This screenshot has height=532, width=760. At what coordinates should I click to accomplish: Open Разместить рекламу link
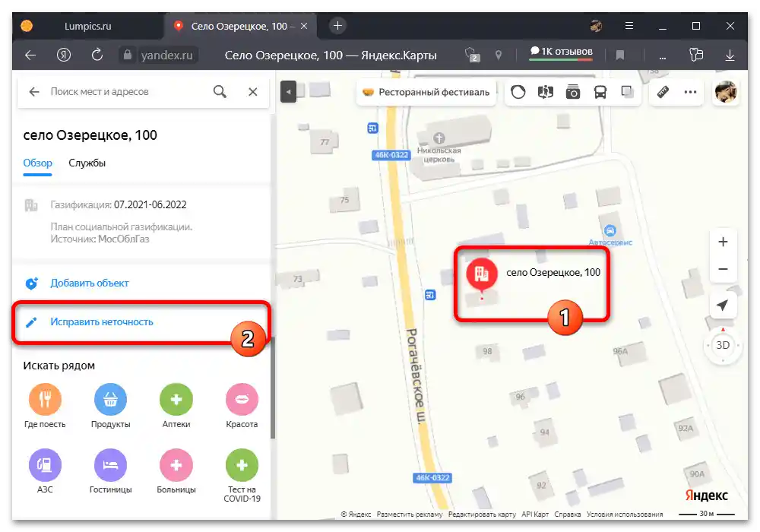pyautogui.click(x=410, y=514)
